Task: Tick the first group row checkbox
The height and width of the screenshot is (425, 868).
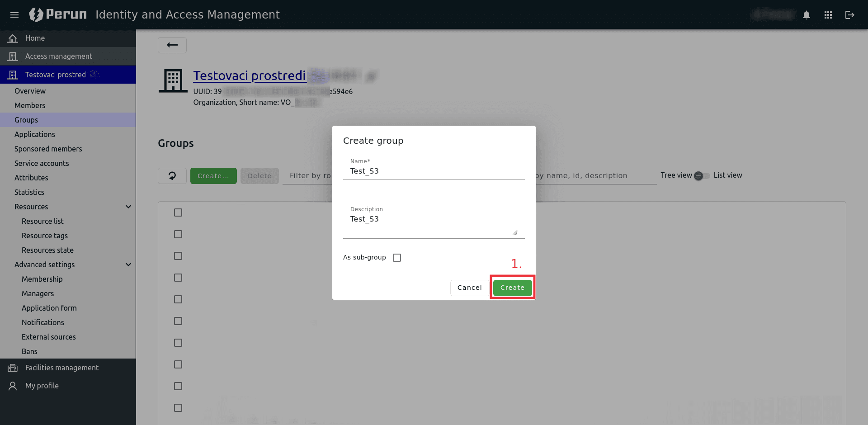Action: click(x=178, y=212)
